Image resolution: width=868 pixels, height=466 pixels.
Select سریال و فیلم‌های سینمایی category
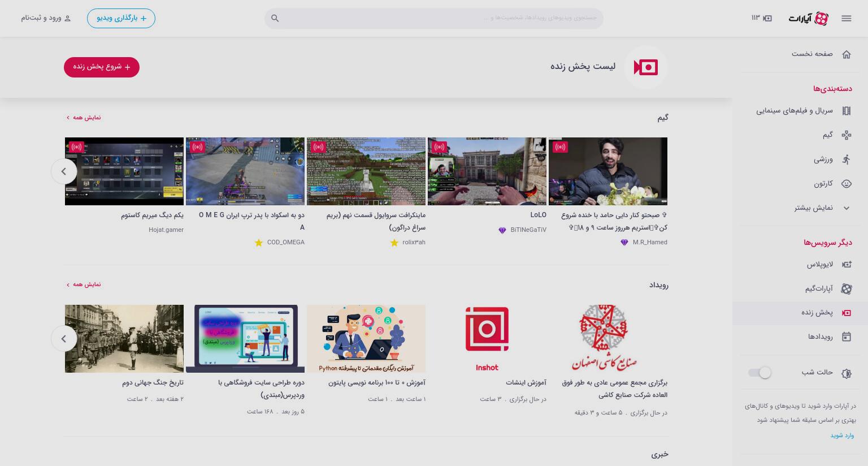[795, 111]
